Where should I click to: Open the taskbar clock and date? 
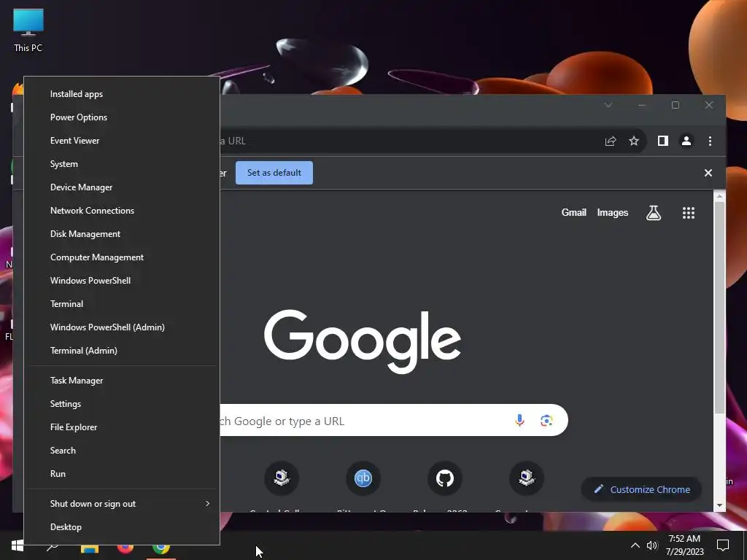coord(684,545)
